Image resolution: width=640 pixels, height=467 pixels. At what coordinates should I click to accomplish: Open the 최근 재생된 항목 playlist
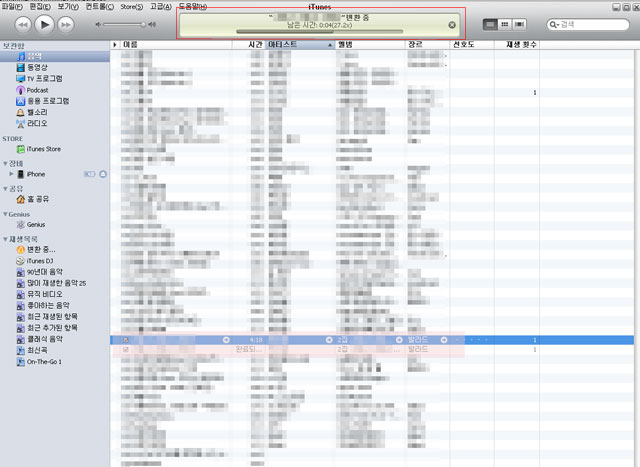tap(47, 316)
